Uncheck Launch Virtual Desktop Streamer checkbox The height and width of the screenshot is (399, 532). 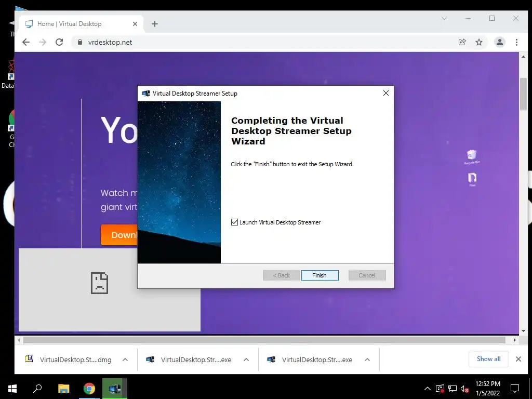pyautogui.click(x=234, y=222)
